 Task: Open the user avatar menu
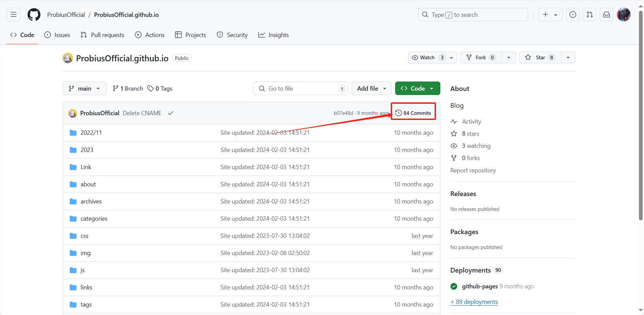click(x=623, y=14)
